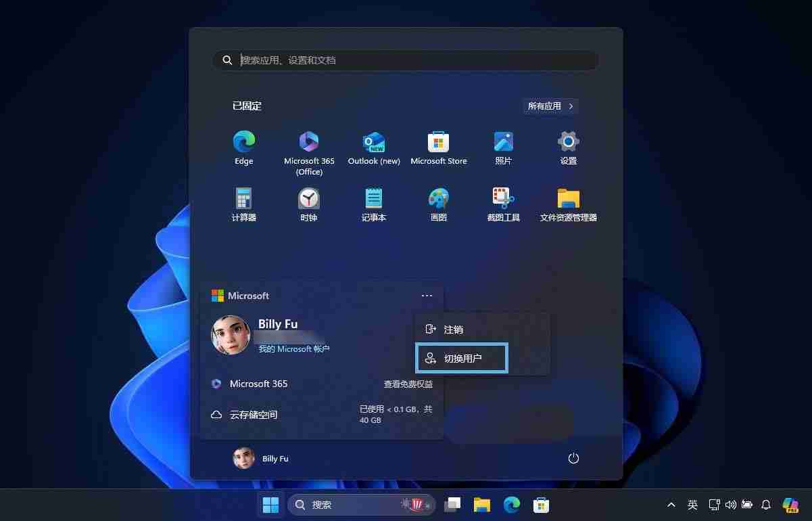Viewport: 812px width, 521px height.
Task: Click the power button in Start menu
Action: [573, 458]
